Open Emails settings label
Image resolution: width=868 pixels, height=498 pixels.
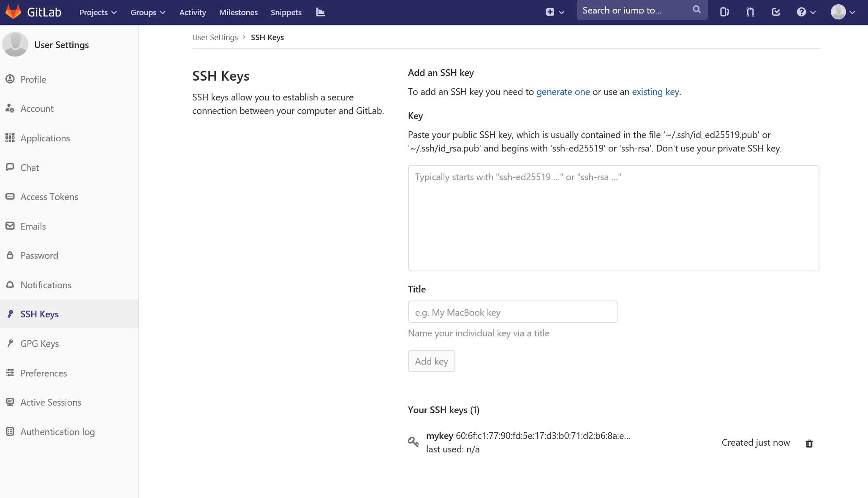click(x=33, y=226)
